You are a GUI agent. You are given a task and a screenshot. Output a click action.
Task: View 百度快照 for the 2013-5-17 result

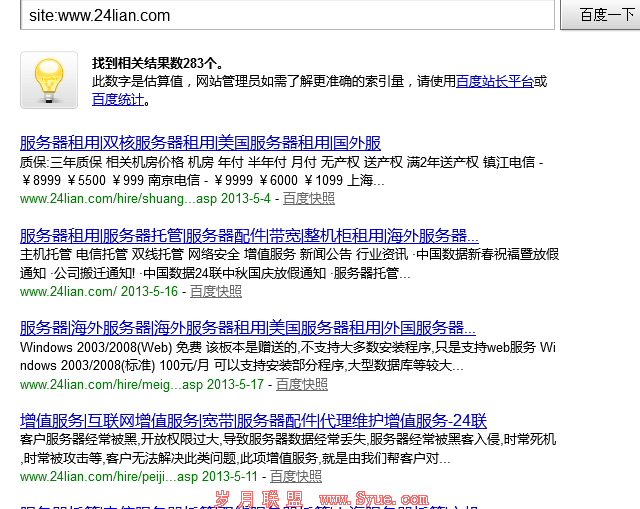pyautogui.click(x=302, y=384)
